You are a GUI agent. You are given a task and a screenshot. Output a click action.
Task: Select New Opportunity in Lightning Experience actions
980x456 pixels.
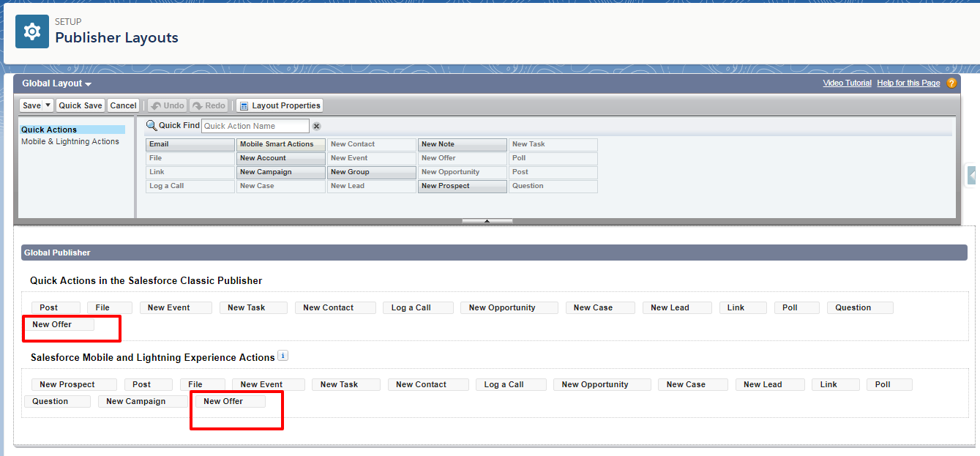[x=602, y=384]
